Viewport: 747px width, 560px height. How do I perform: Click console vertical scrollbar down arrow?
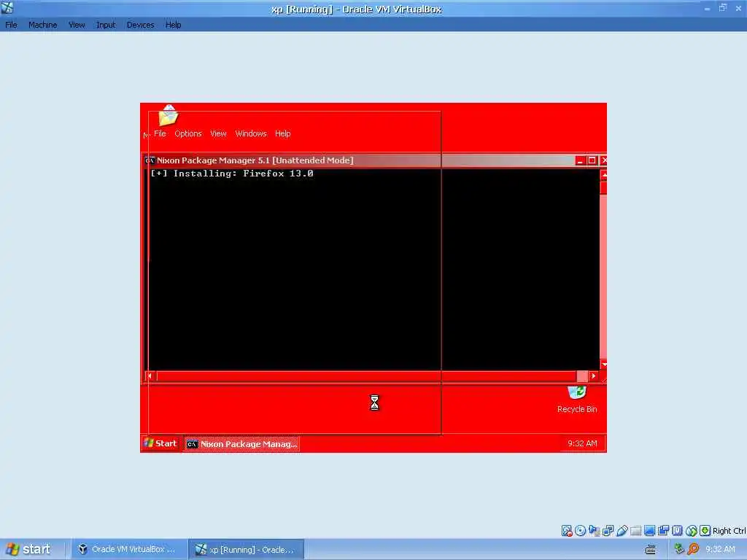(603, 365)
